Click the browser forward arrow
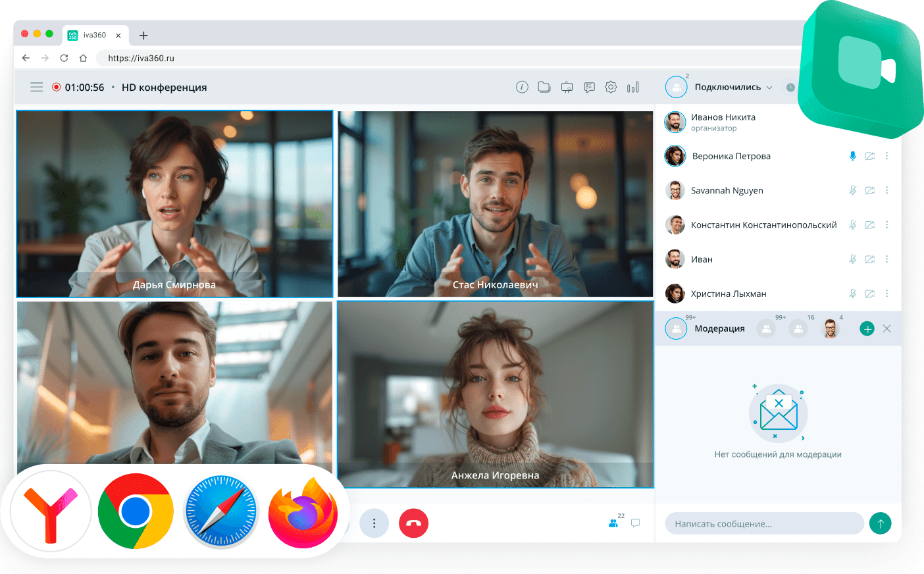This screenshot has width=924, height=574. coord(45,58)
